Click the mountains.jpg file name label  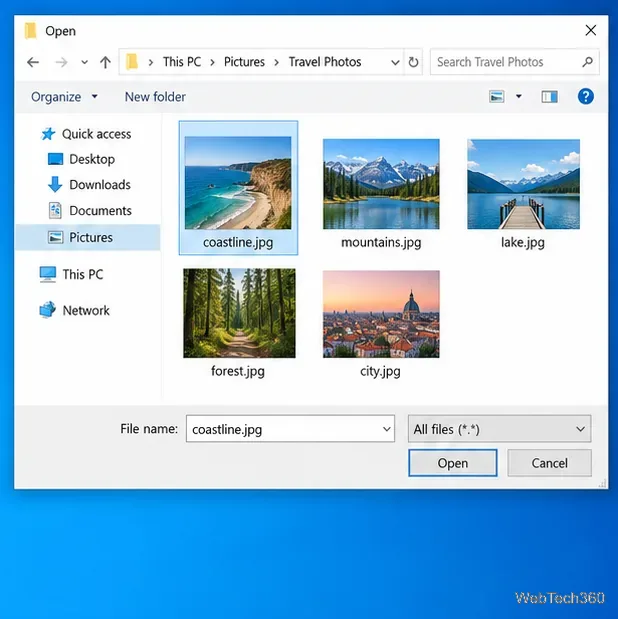[x=381, y=242]
